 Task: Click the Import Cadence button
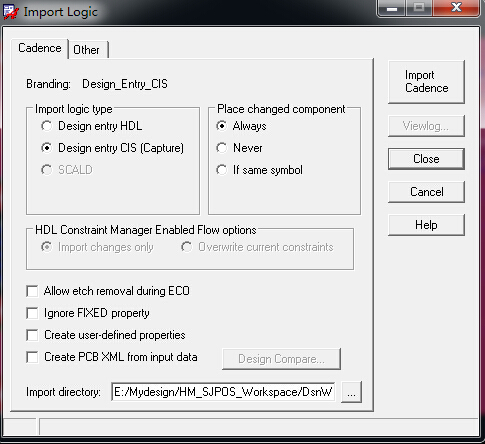[x=426, y=82]
